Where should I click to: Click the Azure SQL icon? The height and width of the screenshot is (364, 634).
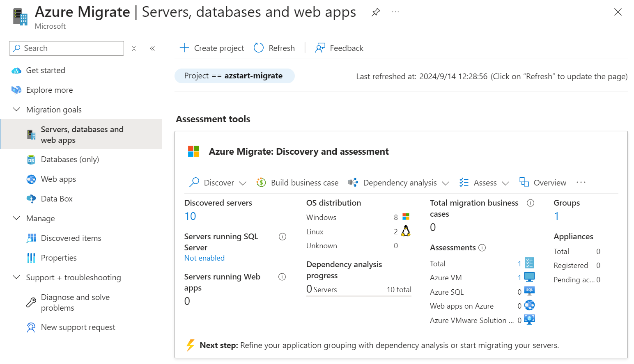point(530,291)
